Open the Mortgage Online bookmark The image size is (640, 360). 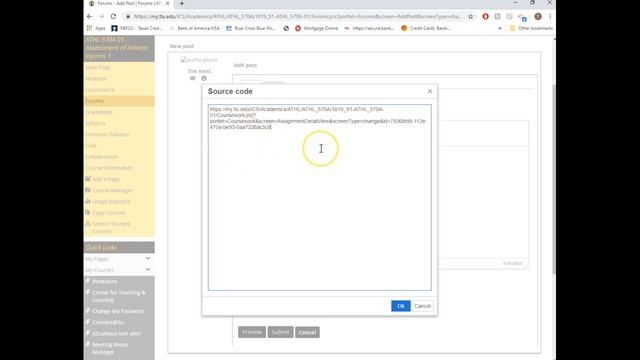pos(316,28)
